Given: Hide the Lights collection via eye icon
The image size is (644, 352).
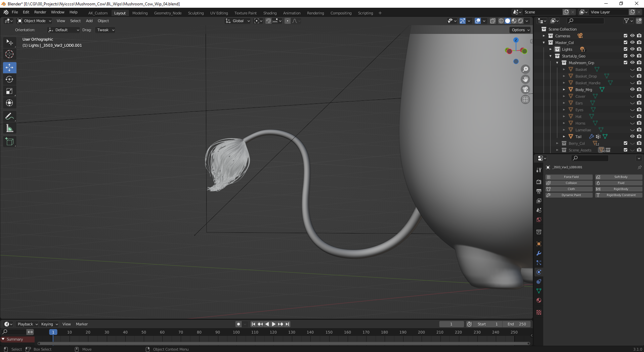Looking at the screenshot, I should (632, 49).
